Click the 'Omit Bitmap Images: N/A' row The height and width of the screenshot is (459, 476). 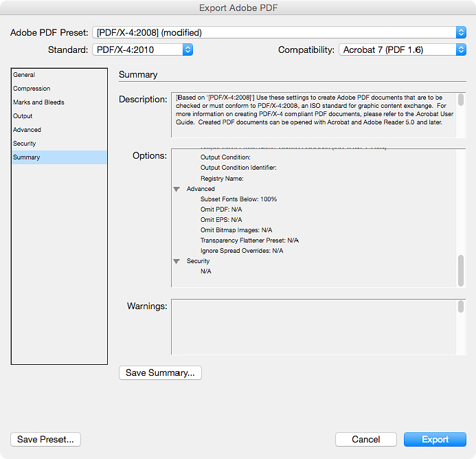point(236,230)
